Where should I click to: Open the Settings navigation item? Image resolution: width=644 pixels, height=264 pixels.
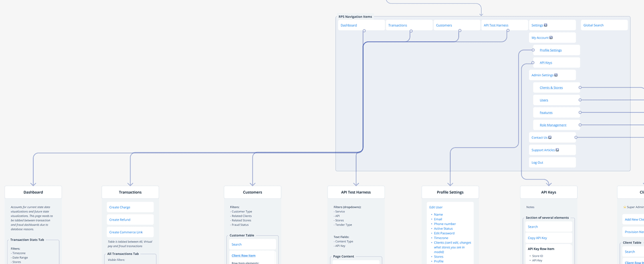[552, 25]
